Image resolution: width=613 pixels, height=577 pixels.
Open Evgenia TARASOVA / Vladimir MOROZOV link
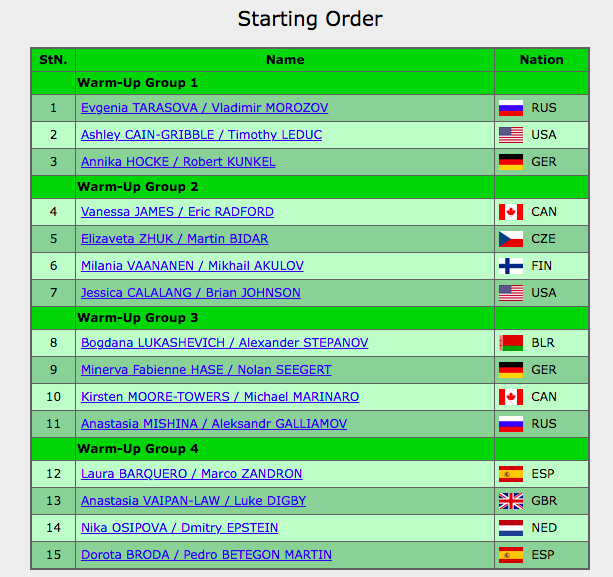[x=204, y=108]
